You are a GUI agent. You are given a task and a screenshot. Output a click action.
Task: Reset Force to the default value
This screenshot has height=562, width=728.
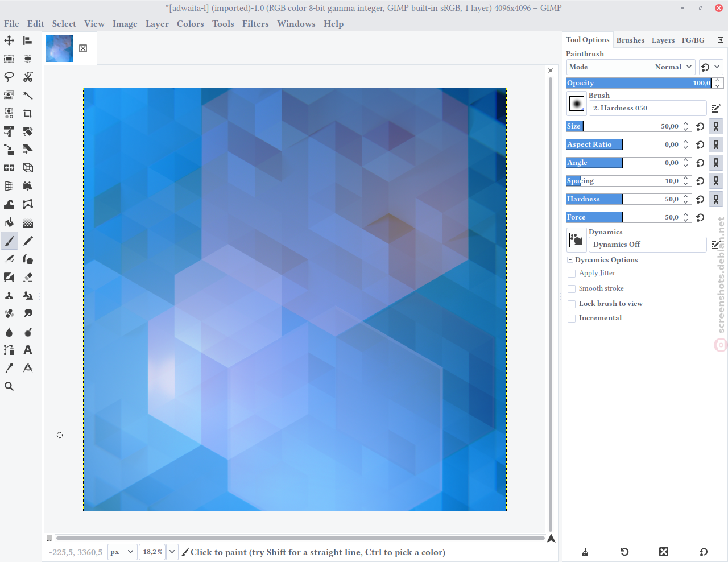click(700, 217)
